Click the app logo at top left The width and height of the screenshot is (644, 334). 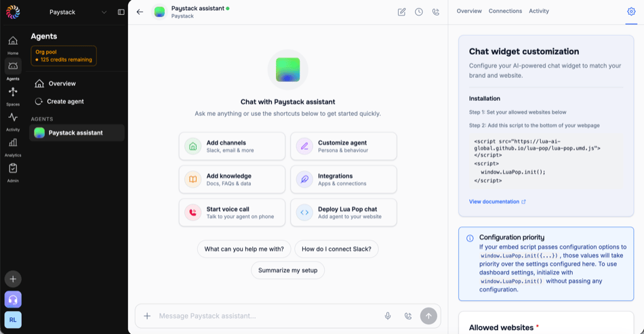(x=13, y=12)
